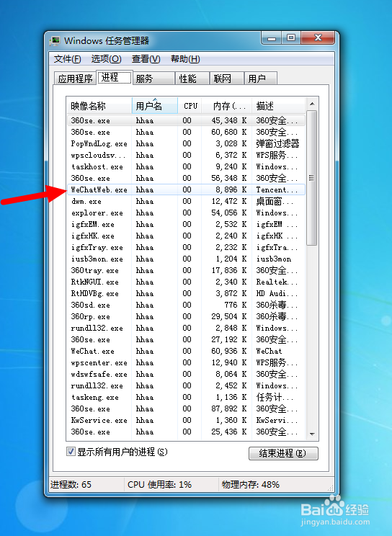Click the scrollbar down arrow
Image resolution: width=392 pixels, height=536 pixels.
pyautogui.click(x=312, y=434)
